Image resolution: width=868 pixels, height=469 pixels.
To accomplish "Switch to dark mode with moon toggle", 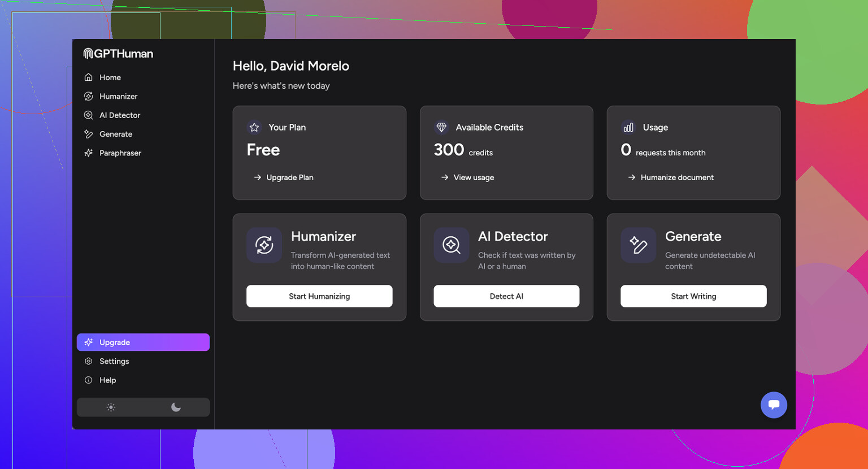I will [x=176, y=407].
